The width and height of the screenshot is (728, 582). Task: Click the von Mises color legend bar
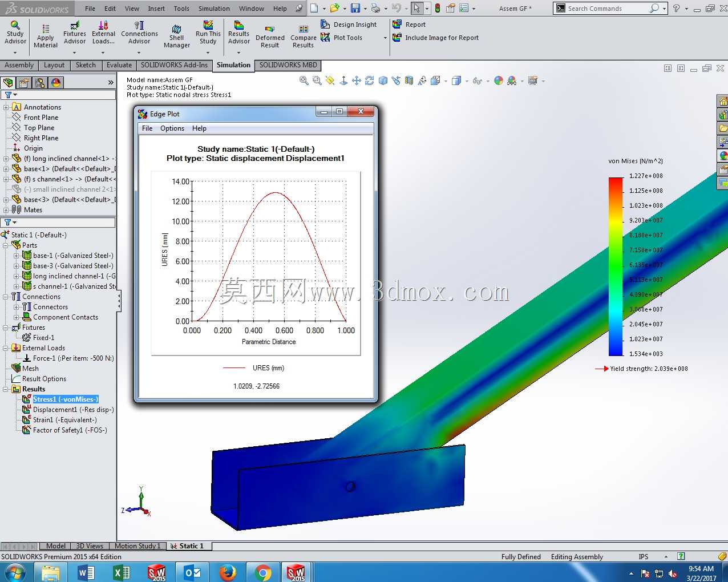coord(616,266)
